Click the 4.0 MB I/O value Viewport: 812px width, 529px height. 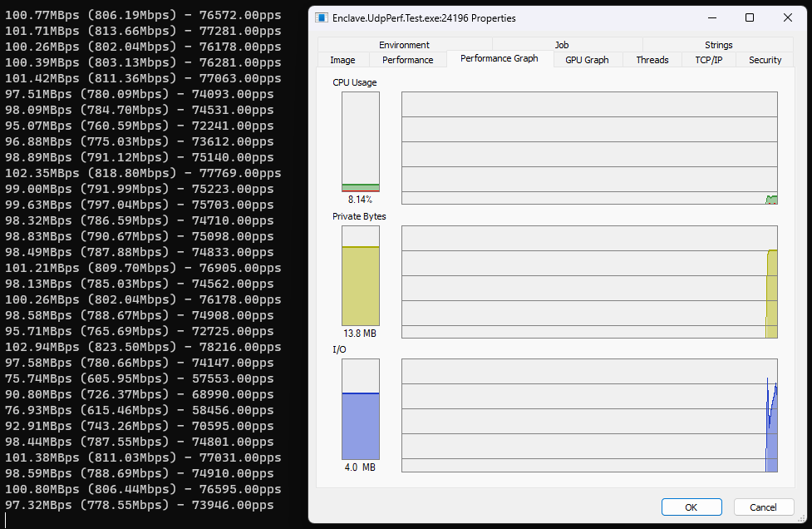tap(360, 467)
